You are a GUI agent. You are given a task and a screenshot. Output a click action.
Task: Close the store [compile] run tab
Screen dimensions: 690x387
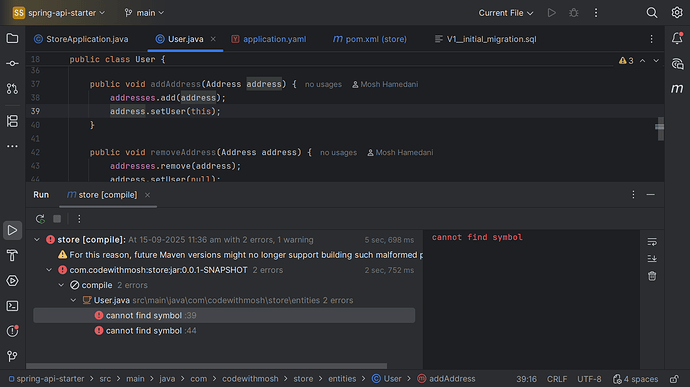pyautogui.click(x=147, y=195)
